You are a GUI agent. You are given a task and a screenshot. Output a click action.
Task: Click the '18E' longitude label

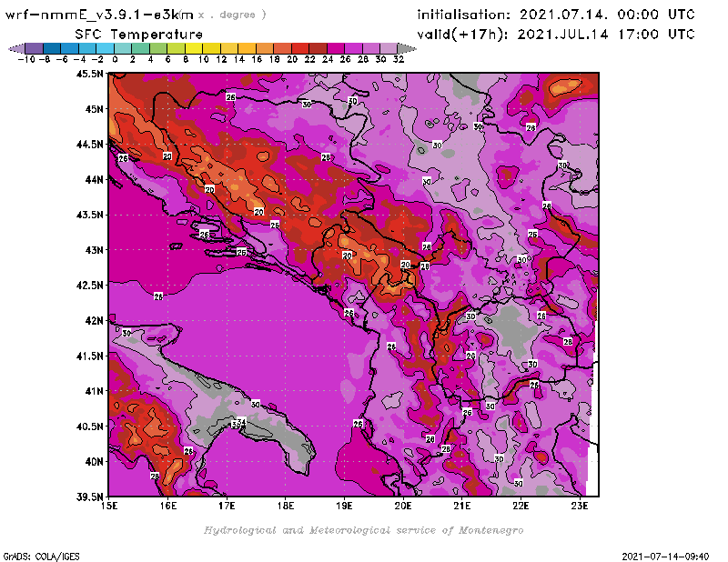click(x=286, y=506)
